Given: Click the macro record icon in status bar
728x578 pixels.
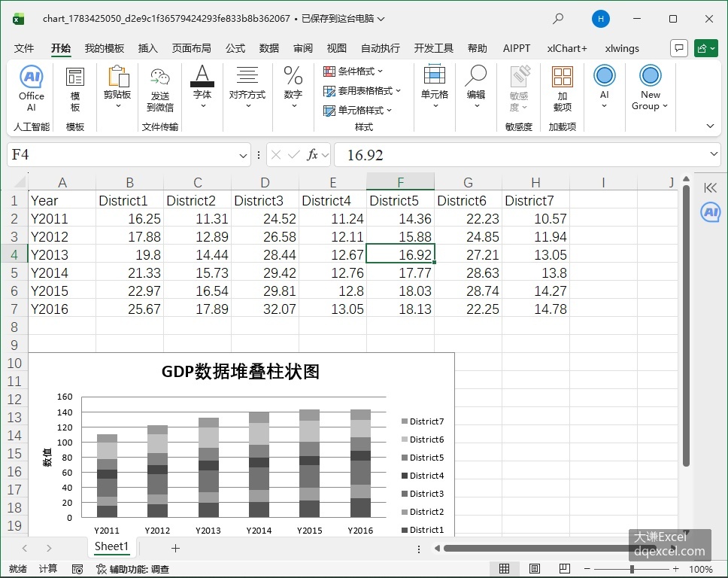Looking at the screenshot, I should [x=77, y=569].
